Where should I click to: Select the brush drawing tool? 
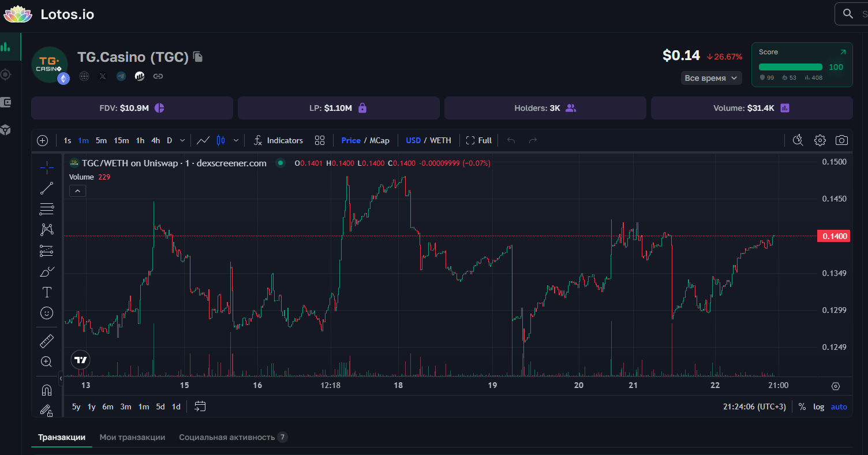47,271
